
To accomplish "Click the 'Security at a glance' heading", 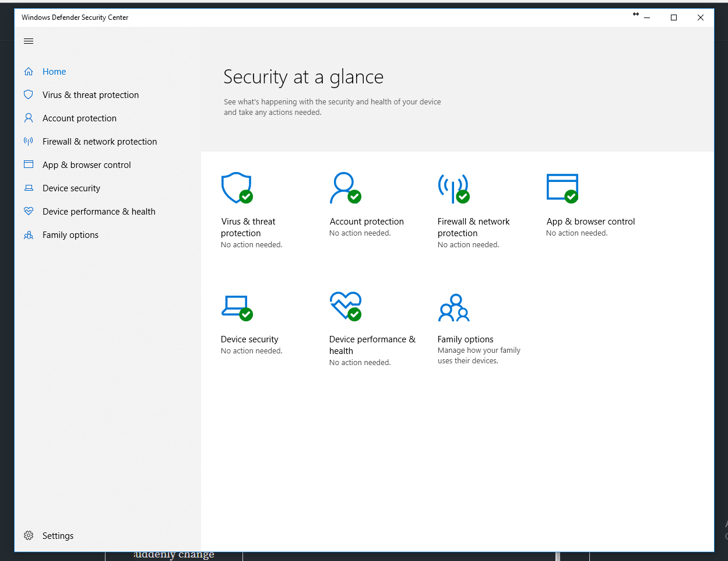I will point(304,77).
